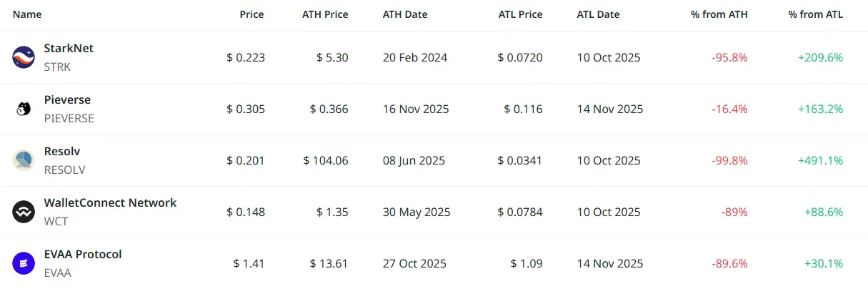This screenshot has height=289, width=868.
Task: Open the EVAA Protocol name link
Action: tap(83, 255)
